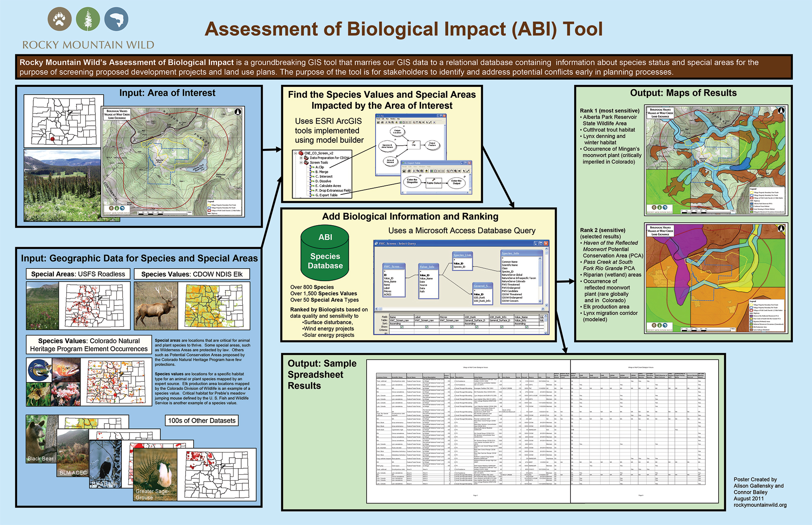The height and width of the screenshot is (525, 812).
Task: Expand the Data Preparation for CDOW branch
Action: (301, 158)
